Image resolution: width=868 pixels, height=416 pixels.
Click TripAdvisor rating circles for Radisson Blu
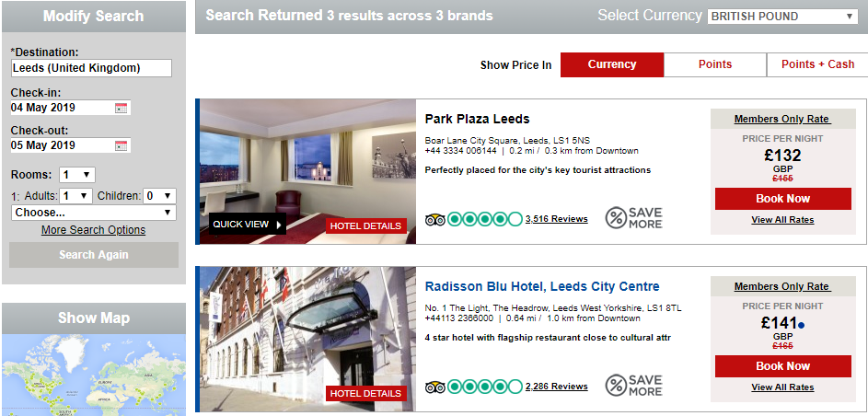[484, 387]
